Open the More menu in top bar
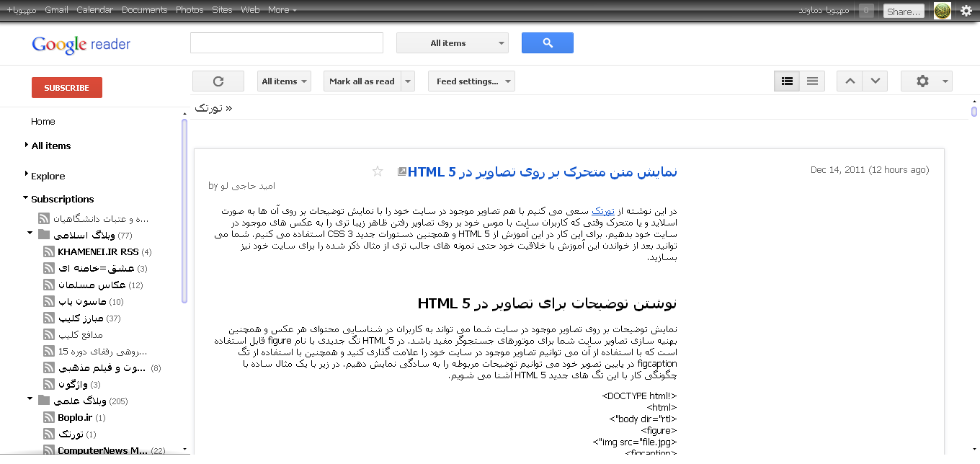This screenshot has width=980, height=464. [282, 10]
